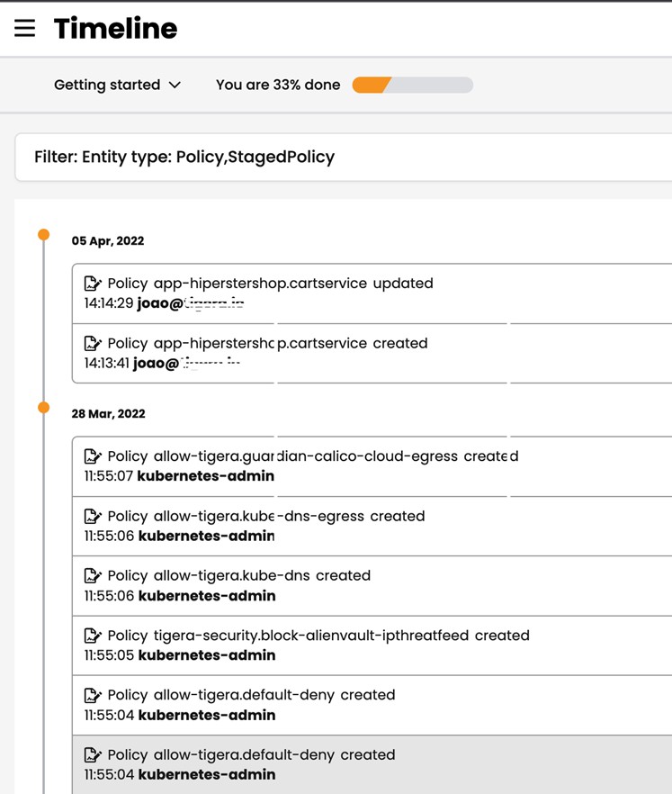Click the 11:55:07 kubernetes-admin text

[179, 476]
